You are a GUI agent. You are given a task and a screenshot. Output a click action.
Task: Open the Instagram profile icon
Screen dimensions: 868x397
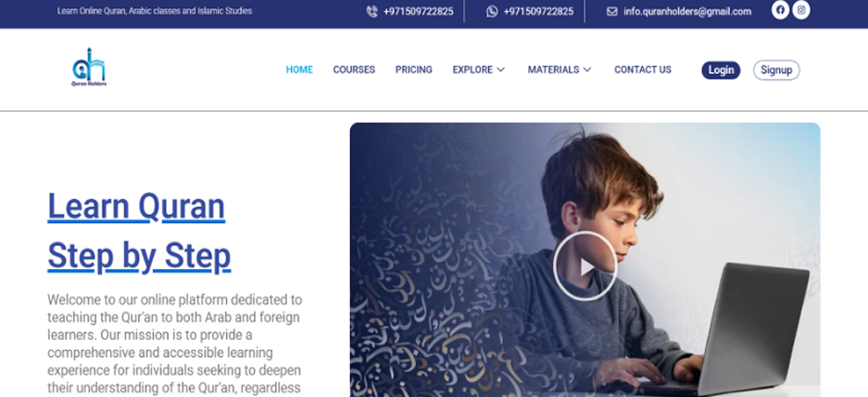pos(801,10)
